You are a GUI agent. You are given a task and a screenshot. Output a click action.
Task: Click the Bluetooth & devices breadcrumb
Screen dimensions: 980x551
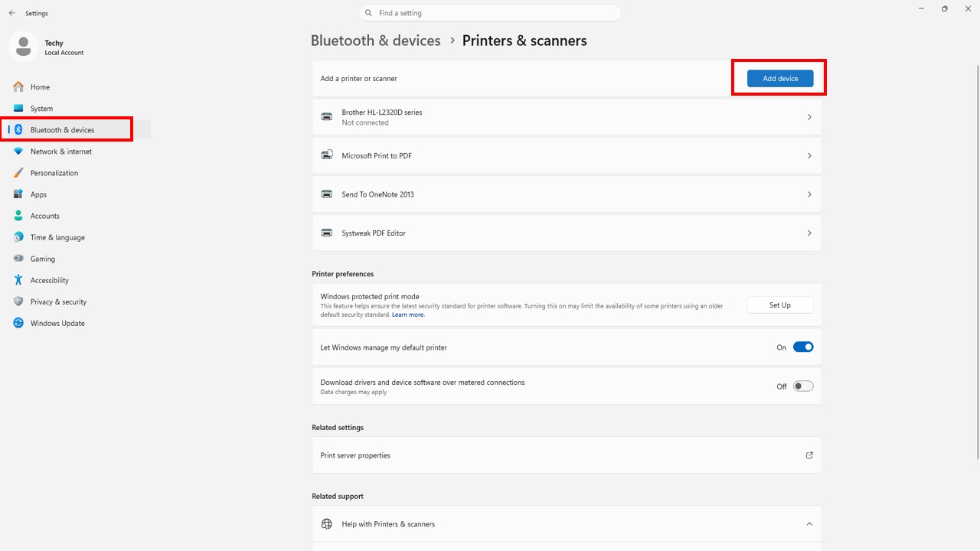375,41
